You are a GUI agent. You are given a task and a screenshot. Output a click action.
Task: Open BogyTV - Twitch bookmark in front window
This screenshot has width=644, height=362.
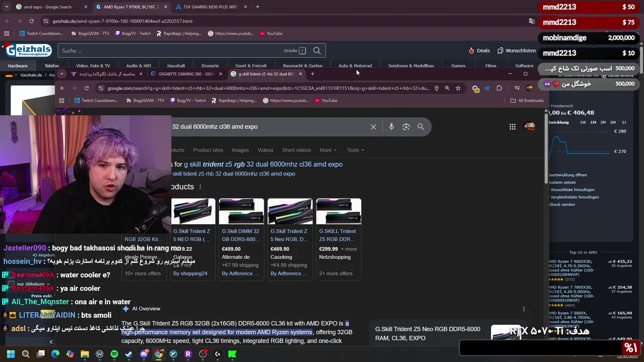(x=188, y=101)
